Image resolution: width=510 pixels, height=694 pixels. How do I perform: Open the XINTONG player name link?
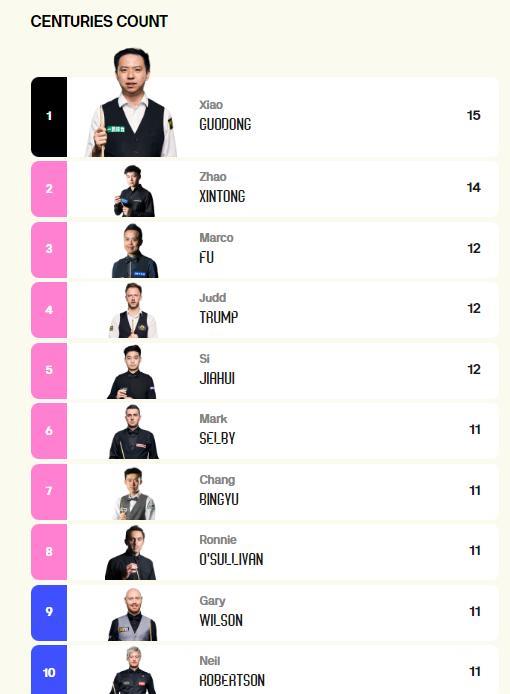[x=222, y=197]
